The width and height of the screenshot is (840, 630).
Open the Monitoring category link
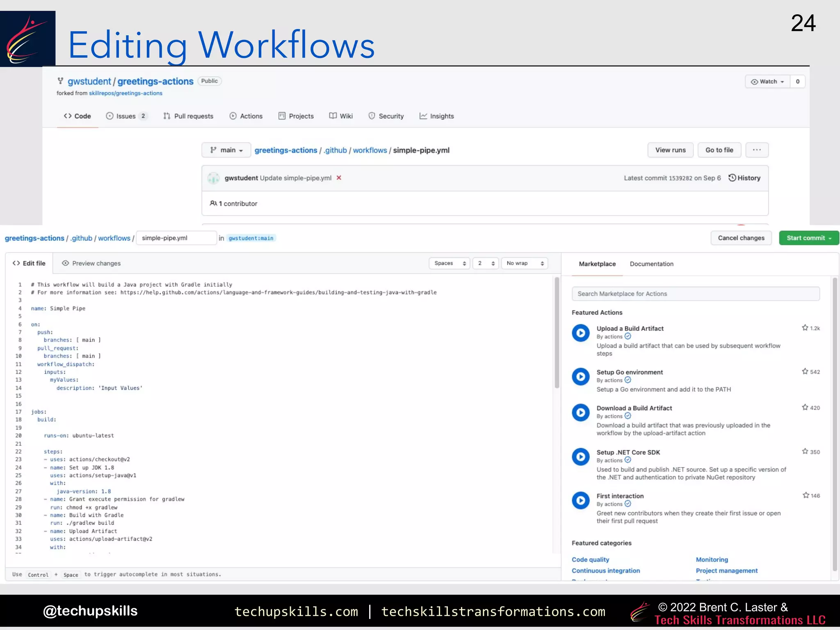click(x=712, y=559)
